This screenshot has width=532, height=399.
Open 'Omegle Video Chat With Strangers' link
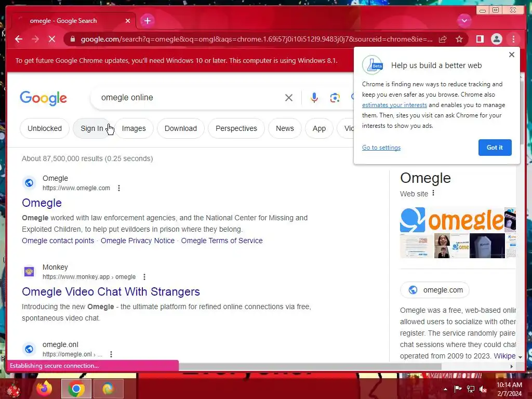[x=111, y=291]
